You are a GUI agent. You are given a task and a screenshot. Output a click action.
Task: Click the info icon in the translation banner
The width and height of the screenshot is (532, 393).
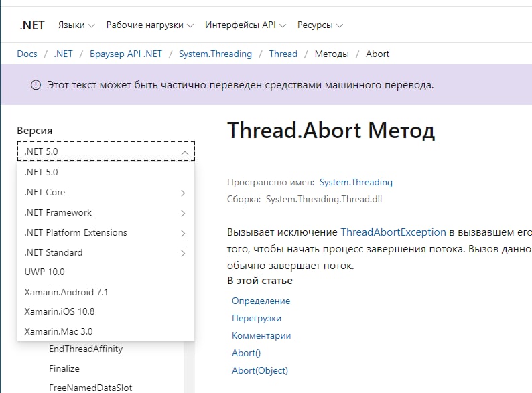pos(36,85)
